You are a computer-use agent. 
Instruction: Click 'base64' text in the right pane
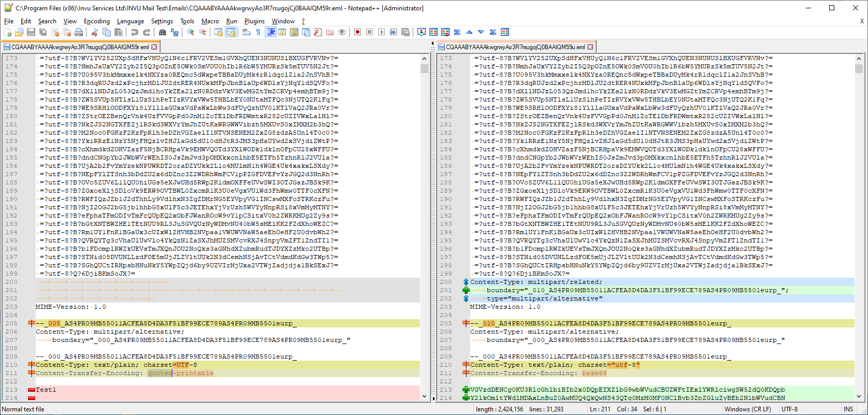(594, 373)
